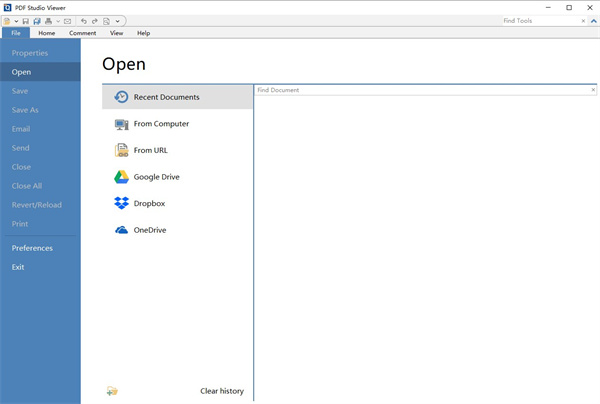Select From Computer option

pyautogui.click(x=161, y=124)
